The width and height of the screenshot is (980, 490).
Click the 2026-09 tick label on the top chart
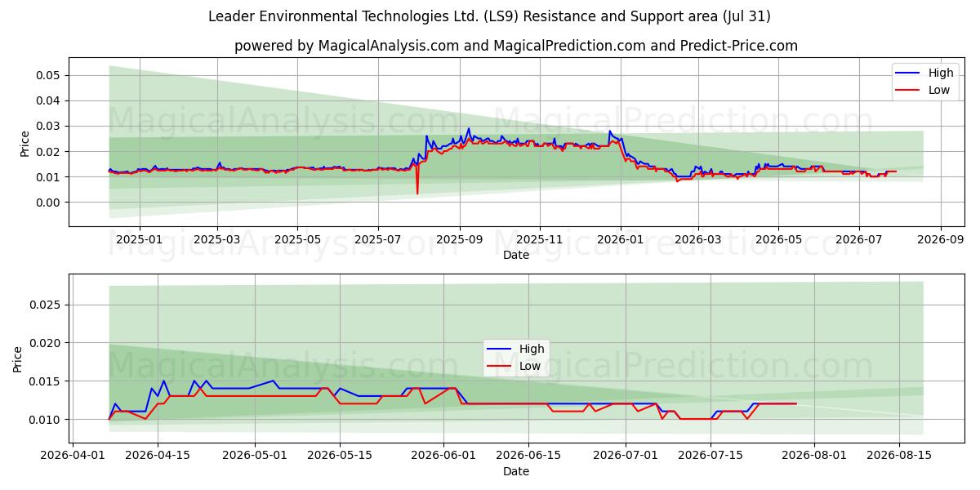tap(940, 240)
